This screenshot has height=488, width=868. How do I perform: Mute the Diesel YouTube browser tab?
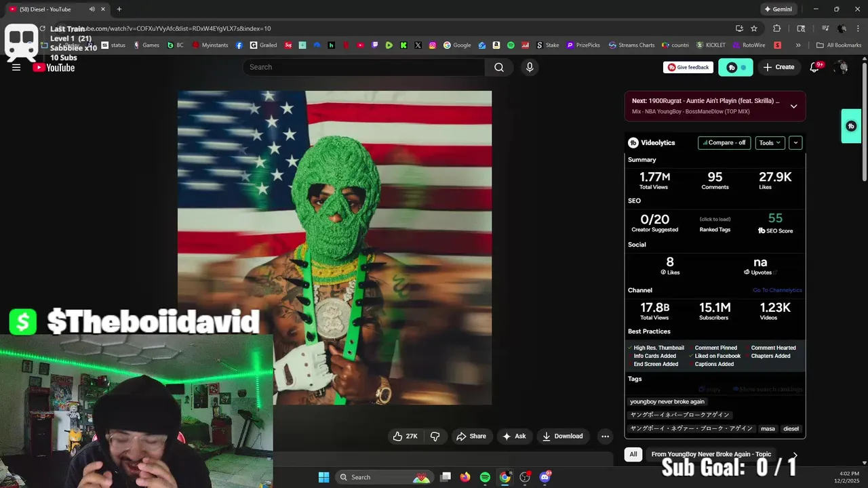click(92, 9)
